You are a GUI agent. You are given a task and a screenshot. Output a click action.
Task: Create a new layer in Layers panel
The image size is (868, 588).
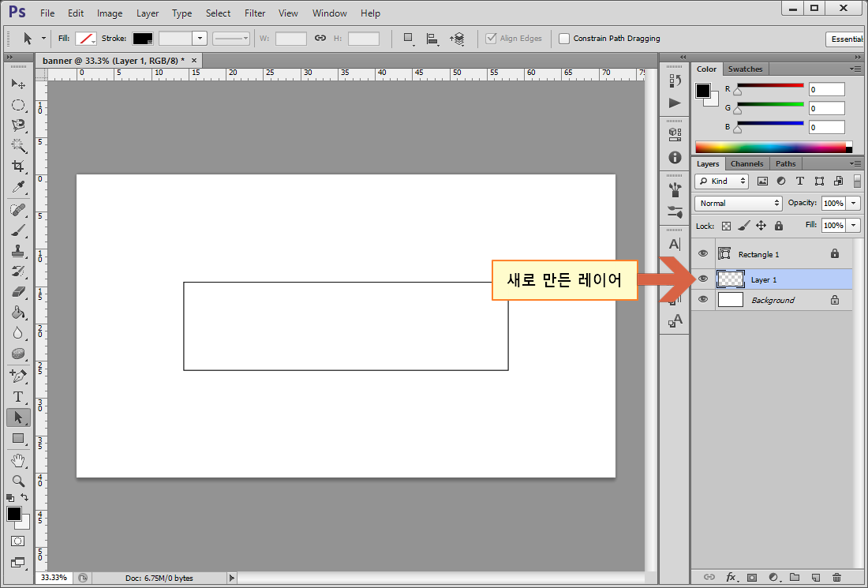coord(815,578)
